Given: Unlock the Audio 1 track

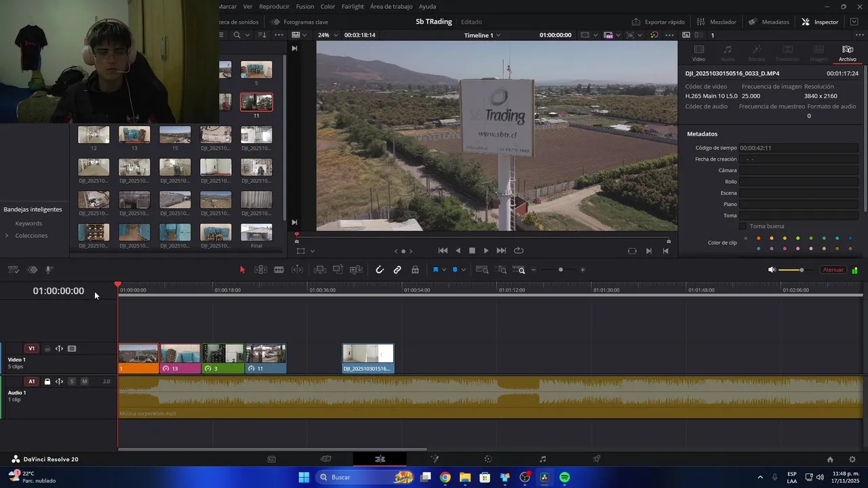Looking at the screenshot, I should (47, 382).
